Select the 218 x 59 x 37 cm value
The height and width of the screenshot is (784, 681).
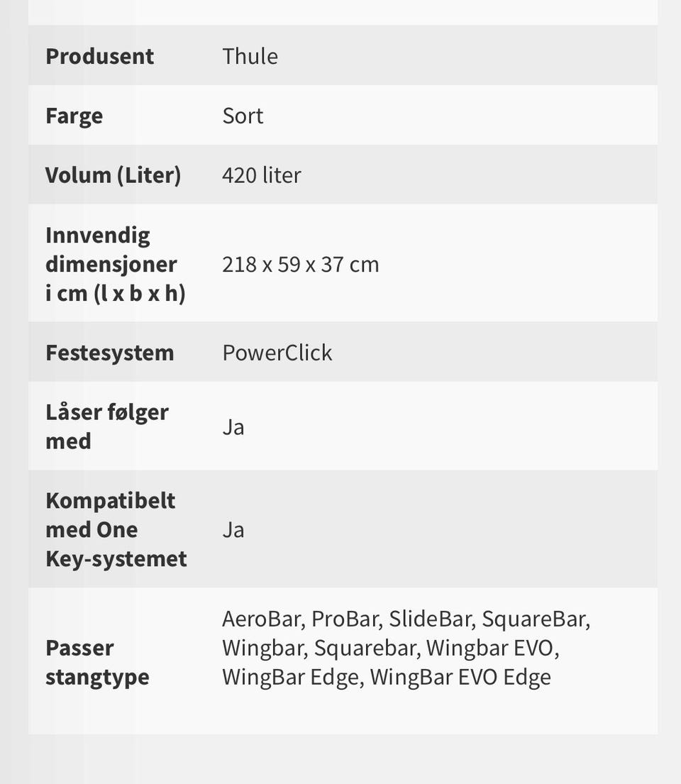point(300,264)
